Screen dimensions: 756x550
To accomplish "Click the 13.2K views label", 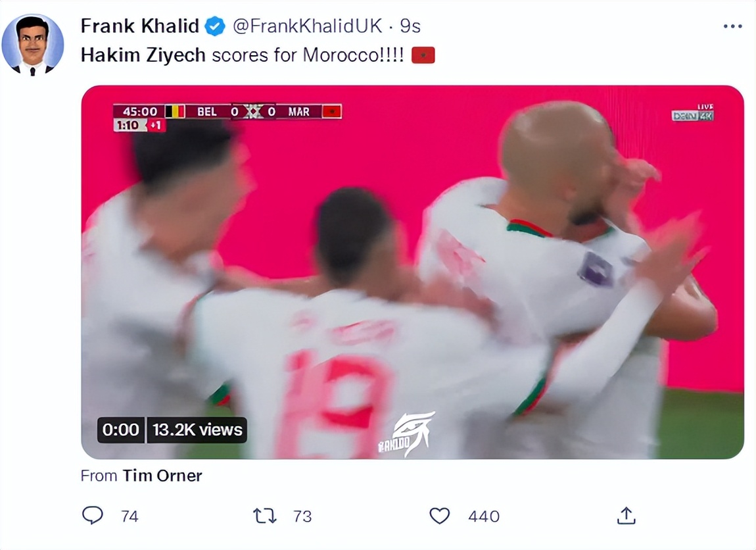I will pyautogui.click(x=197, y=430).
